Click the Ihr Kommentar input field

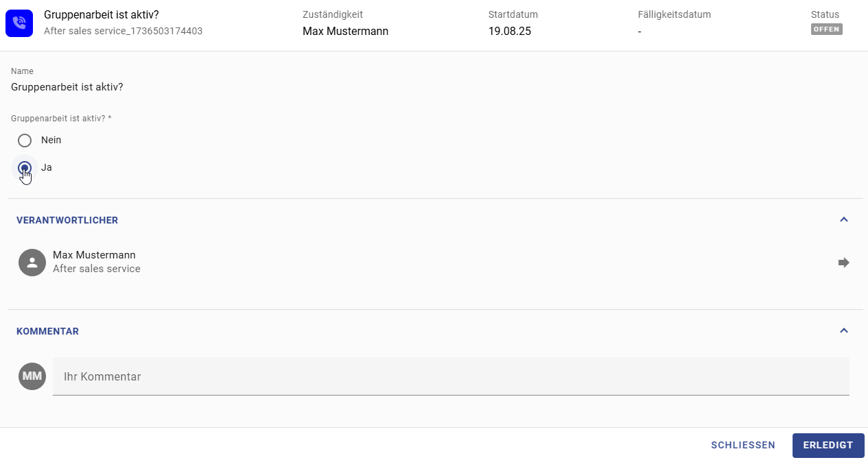coord(274,376)
